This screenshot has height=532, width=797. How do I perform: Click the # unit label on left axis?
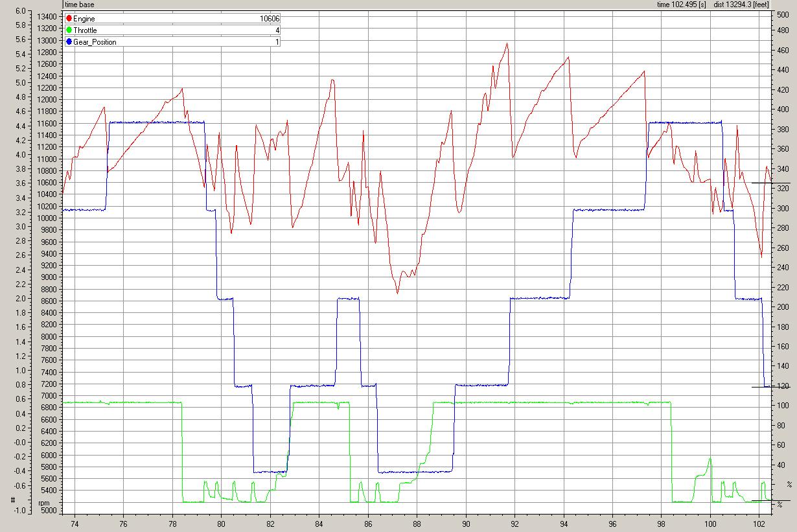pos(12,500)
